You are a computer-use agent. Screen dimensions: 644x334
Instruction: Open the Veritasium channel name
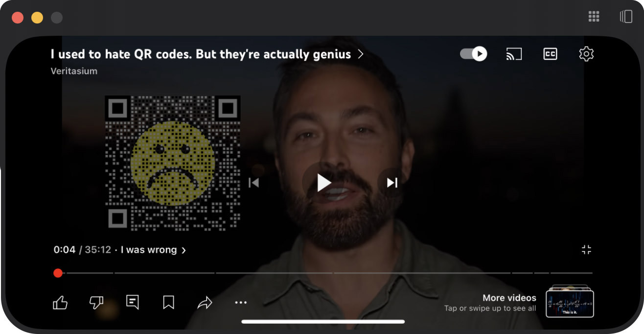pos(74,71)
